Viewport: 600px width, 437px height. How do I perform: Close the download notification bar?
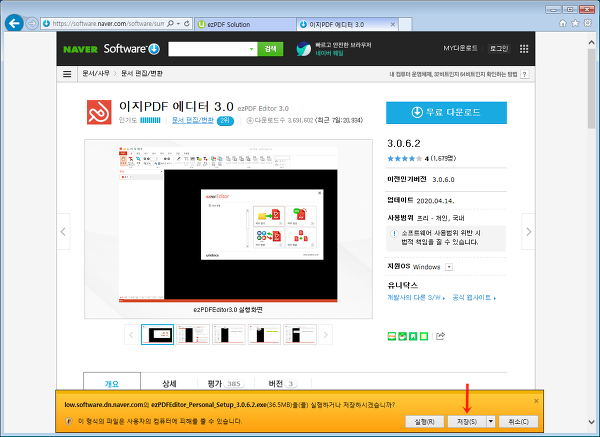(x=536, y=401)
